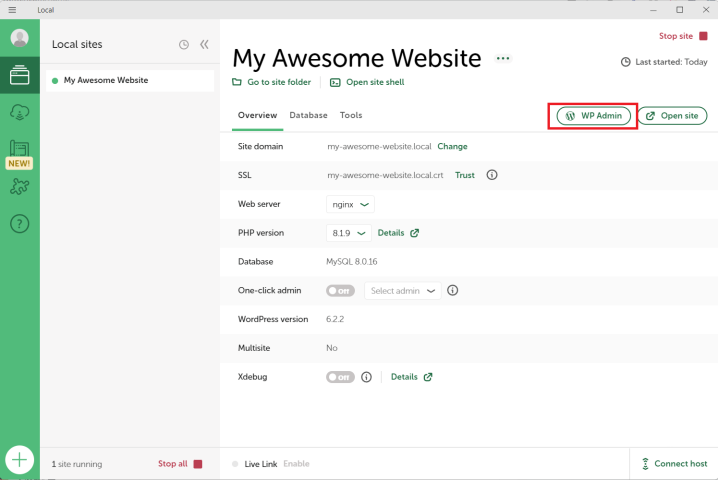Open the Help question mark icon
The height and width of the screenshot is (480, 718).
pyautogui.click(x=20, y=224)
